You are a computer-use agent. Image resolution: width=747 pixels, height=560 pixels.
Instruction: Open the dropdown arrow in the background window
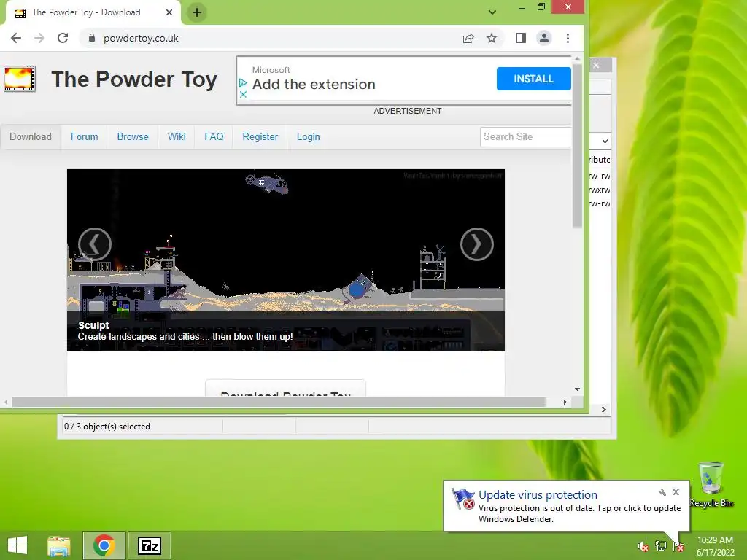(605, 141)
